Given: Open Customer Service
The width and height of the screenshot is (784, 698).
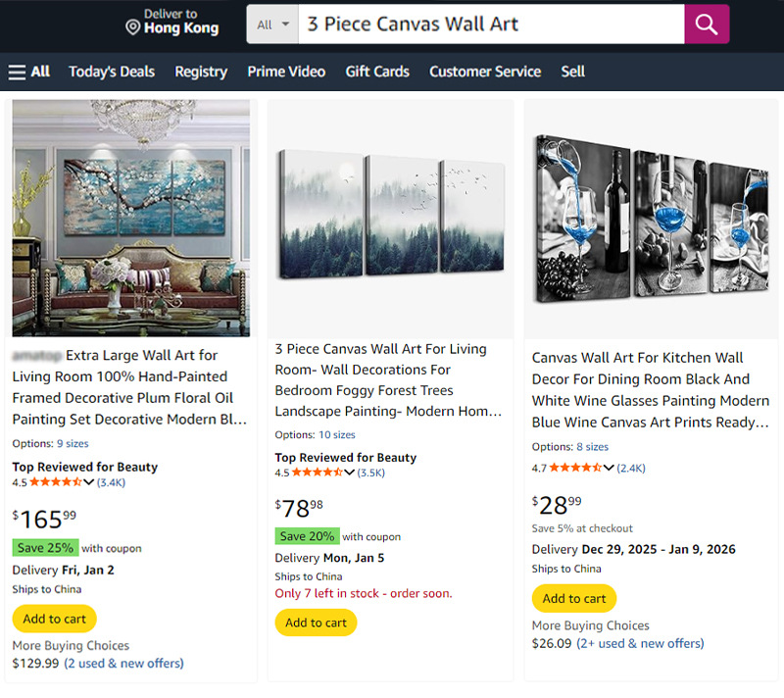Looking at the screenshot, I should 485,72.
